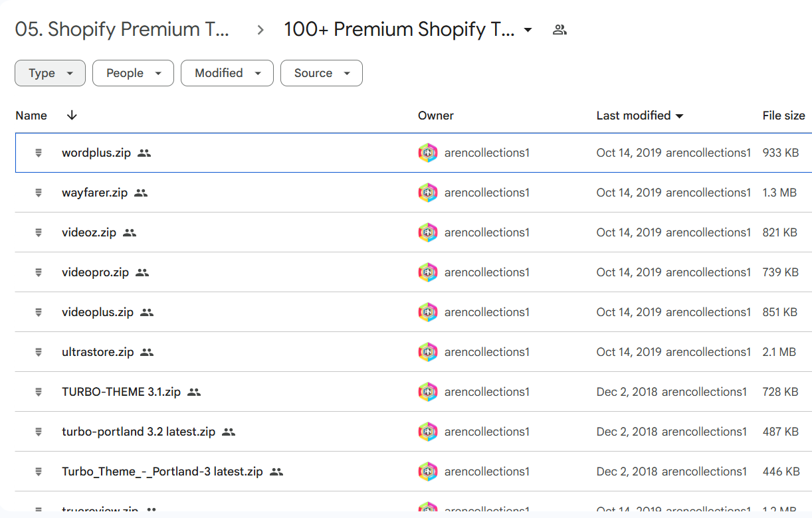Open the Source filter dropdown

pos(322,73)
